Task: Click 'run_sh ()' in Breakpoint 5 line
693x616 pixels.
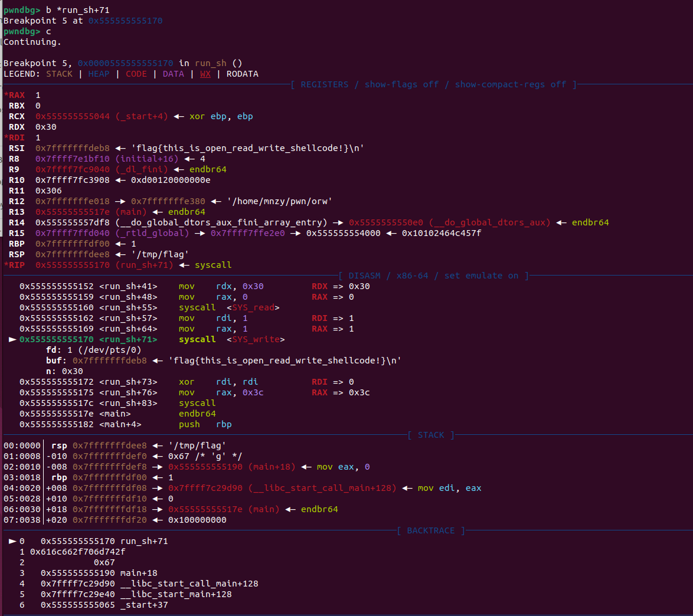Action: click(218, 63)
